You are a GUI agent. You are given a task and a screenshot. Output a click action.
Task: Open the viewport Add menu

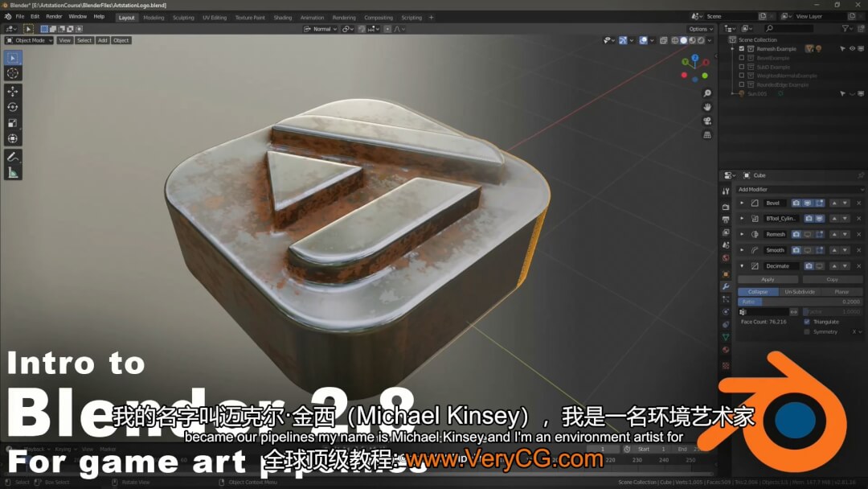102,40
